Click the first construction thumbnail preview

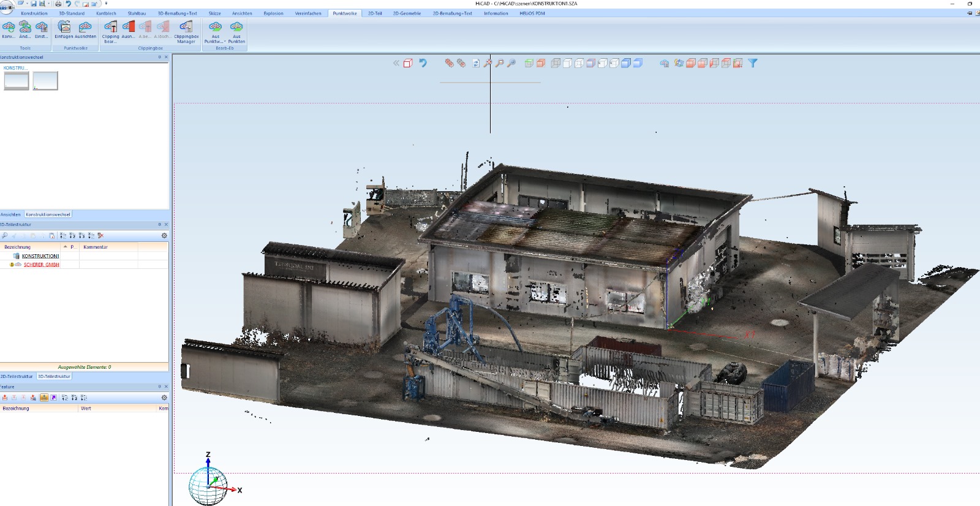point(17,80)
